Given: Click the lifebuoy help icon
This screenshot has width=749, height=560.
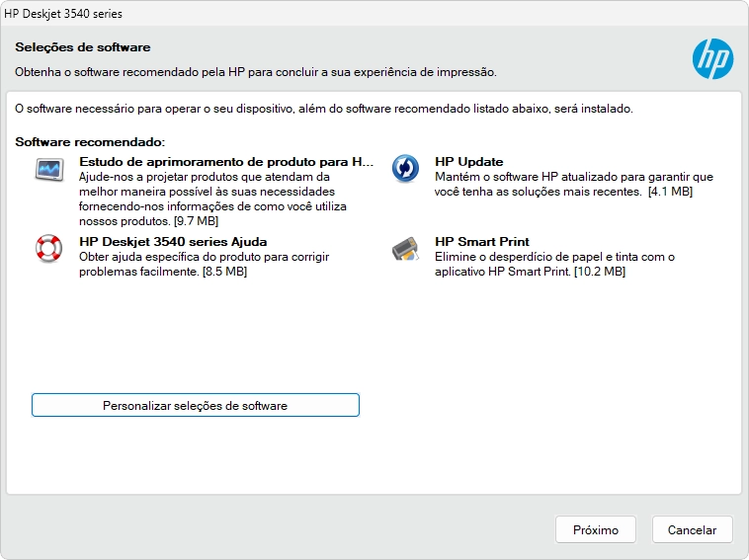Looking at the screenshot, I should 48,248.
